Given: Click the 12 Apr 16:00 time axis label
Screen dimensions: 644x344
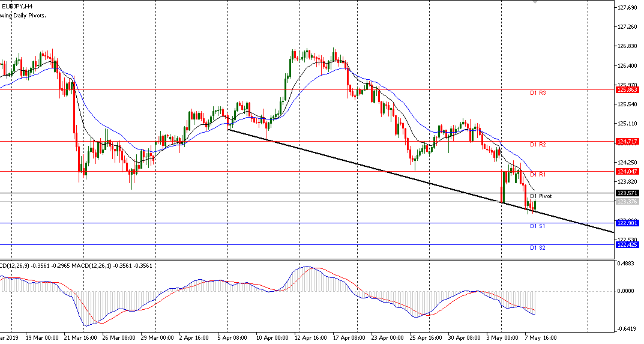Looking at the screenshot, I should 311,339.
